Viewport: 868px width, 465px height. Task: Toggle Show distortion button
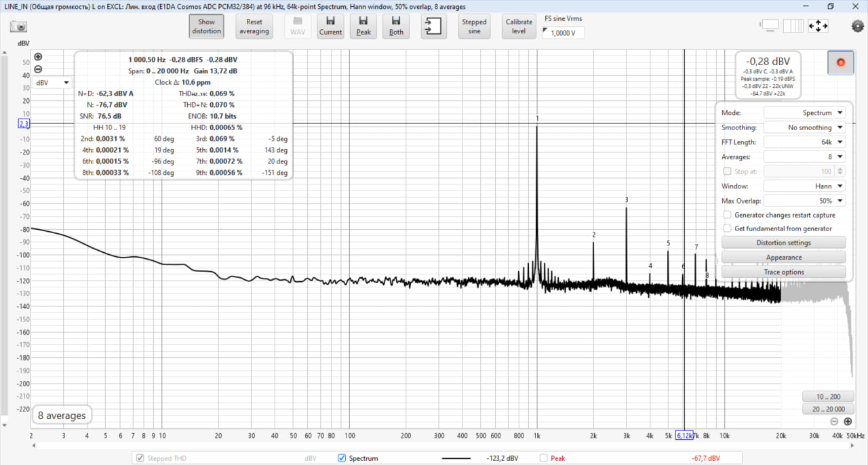[x=206, y=26]
